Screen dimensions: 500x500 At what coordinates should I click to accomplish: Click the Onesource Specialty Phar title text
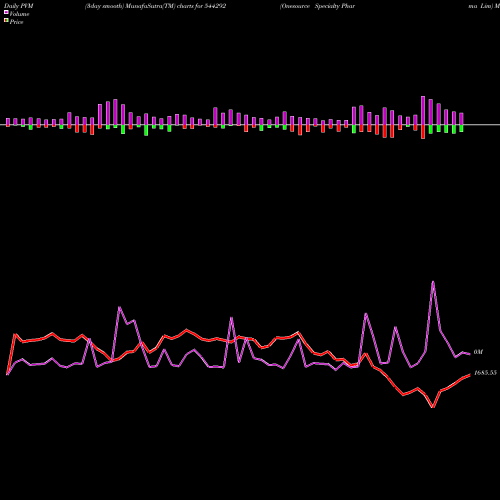tap(317, 6)
